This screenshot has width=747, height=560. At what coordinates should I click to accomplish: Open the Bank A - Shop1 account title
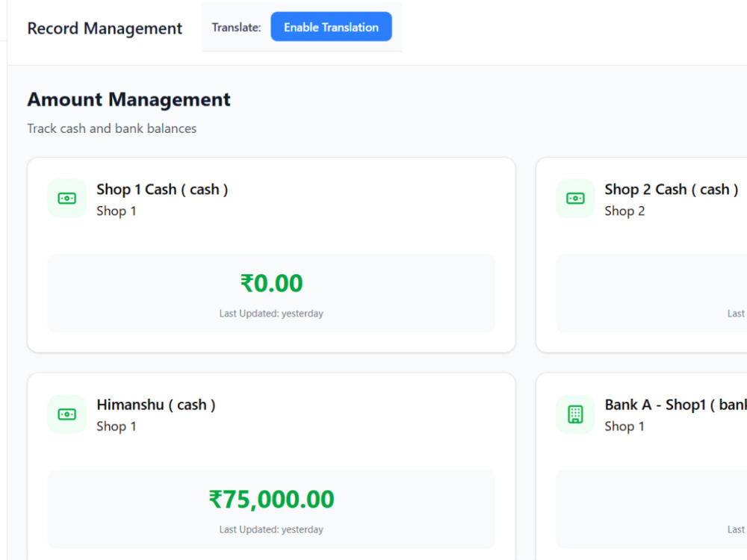675,405
